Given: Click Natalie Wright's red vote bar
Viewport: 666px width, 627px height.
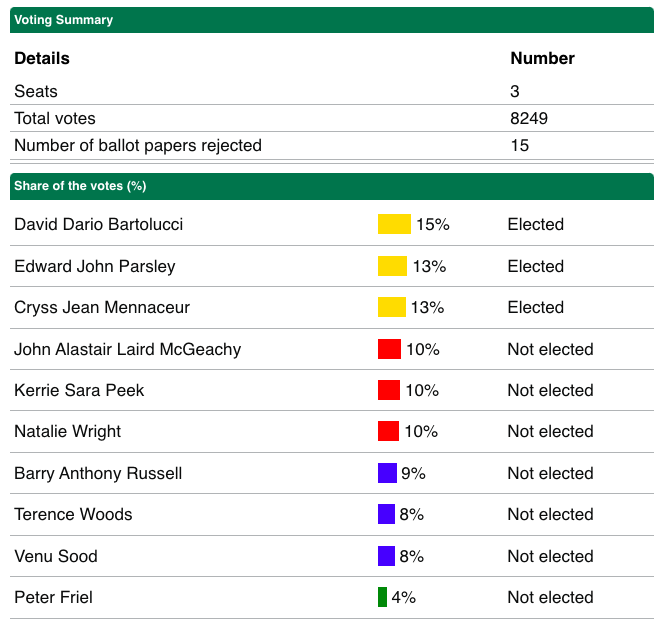Looking at the screenshot, I should [389, 431].
